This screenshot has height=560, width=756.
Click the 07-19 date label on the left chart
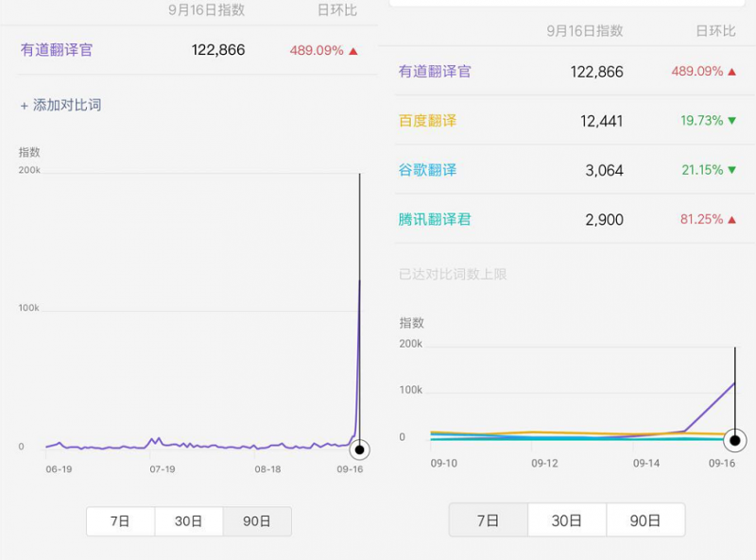(x=163, y=469)
